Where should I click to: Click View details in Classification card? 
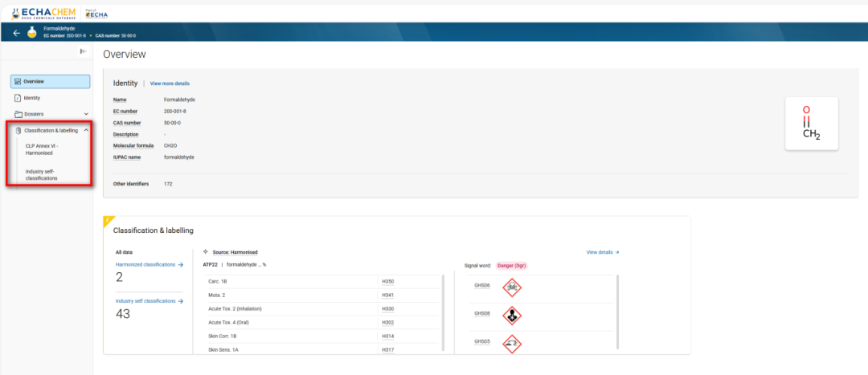pos(603,252)
